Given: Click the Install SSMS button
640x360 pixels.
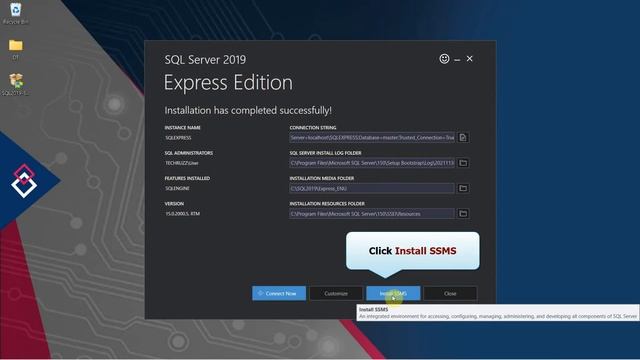Looking at the screenshot, I should pos(393,293).
